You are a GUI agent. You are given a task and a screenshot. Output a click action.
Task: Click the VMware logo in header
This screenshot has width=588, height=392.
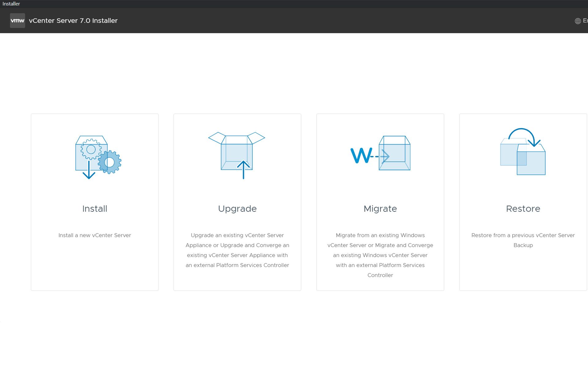(17, 21)
